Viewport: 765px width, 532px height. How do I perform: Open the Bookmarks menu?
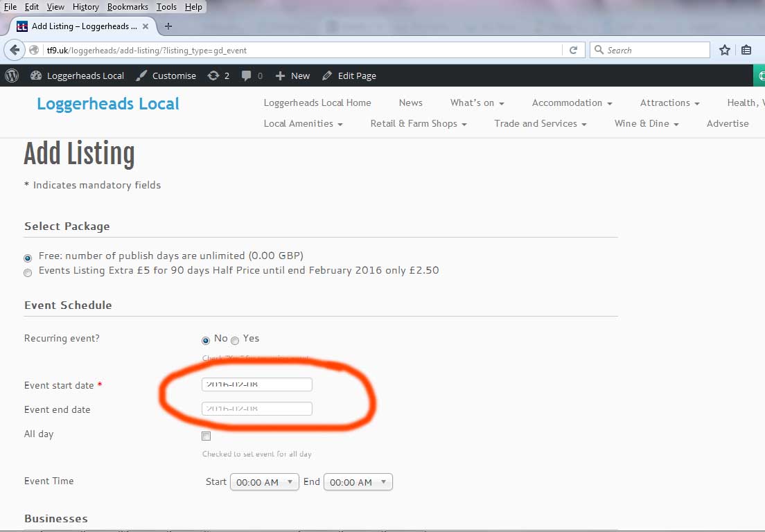127,7
